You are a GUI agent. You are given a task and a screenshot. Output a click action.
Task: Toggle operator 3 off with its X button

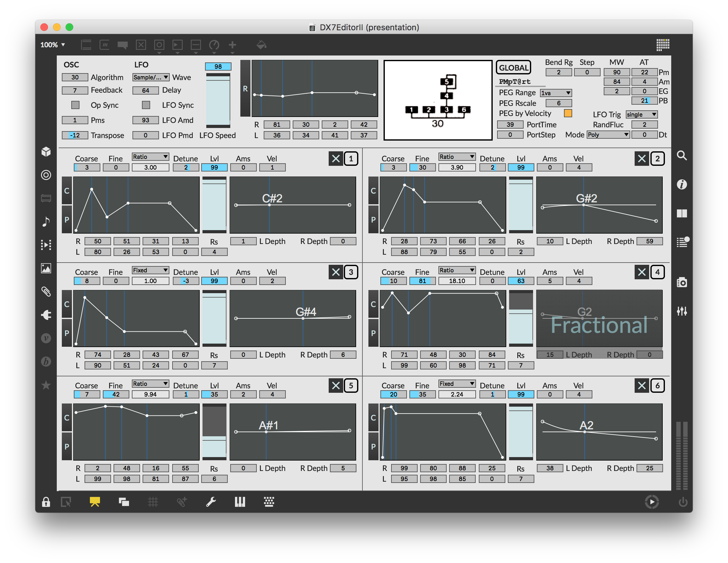pyautogui.click(x=336, y=272)
